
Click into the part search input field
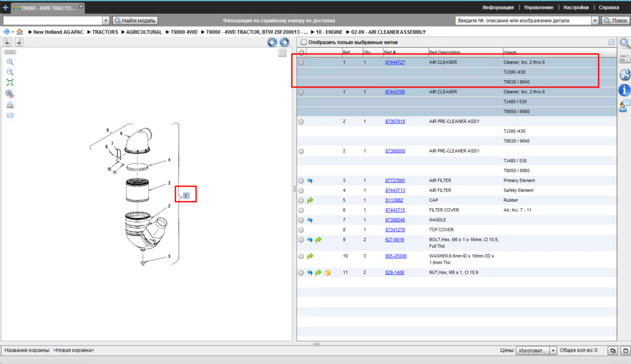pyautogui.click(x=524, y=21)
